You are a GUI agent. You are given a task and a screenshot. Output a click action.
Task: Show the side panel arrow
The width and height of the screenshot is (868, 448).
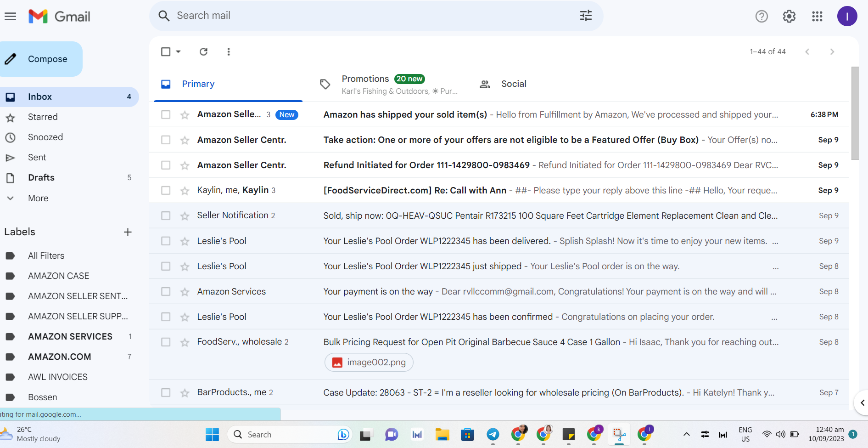click(x=862, y=403)
